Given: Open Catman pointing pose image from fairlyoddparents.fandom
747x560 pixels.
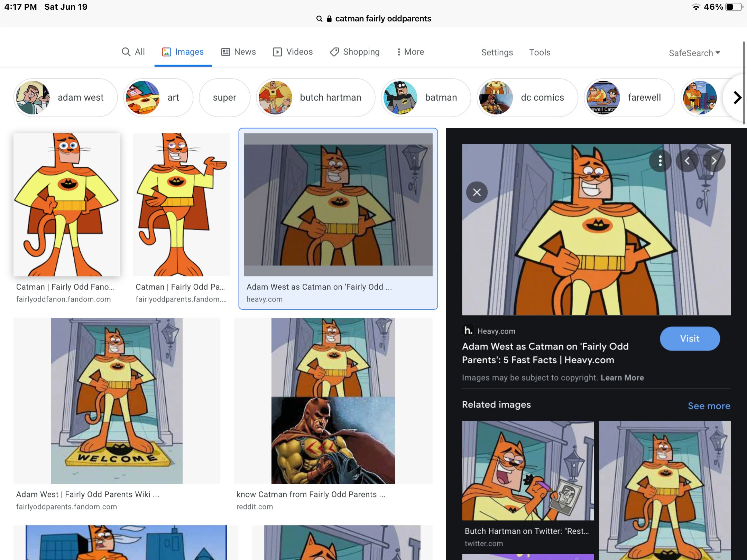Looking at the screenshot, I should tap(182, 205).
